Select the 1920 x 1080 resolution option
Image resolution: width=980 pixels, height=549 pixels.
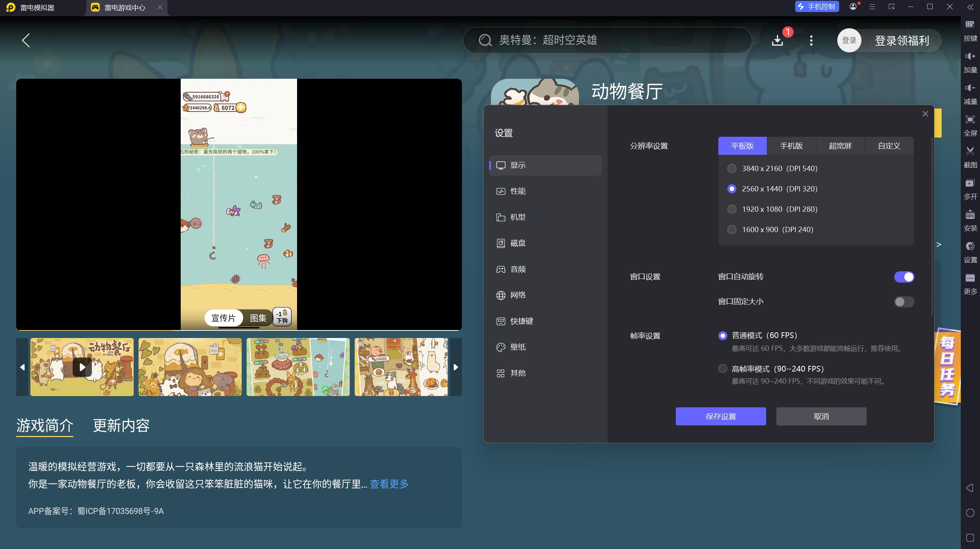click(732, 209)
